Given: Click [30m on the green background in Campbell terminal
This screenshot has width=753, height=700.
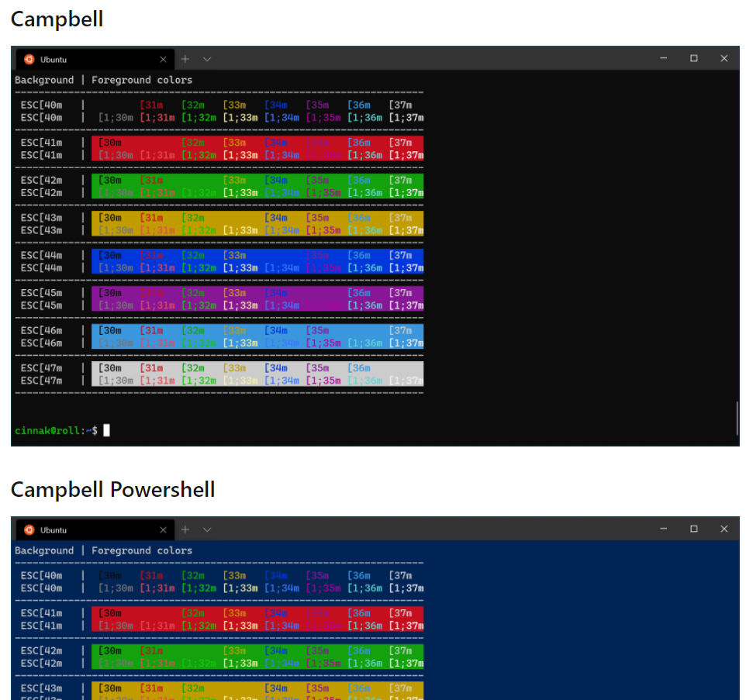Looking at the screenshot, I should pos(110,180).
